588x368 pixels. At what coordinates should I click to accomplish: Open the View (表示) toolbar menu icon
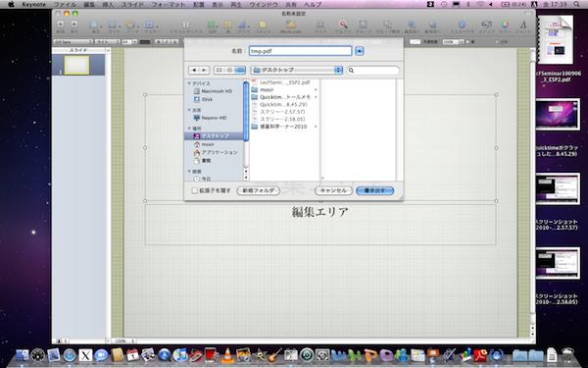tap(94, 26)
